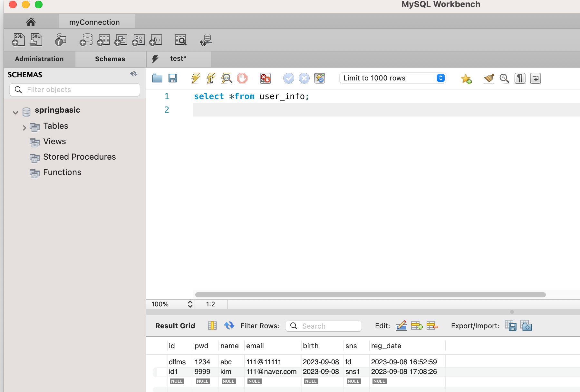Click the select statement on line 1
Image resolution: width=580 pixels, height=392 pixels.
pyautogui.click(x=251, y=96)
